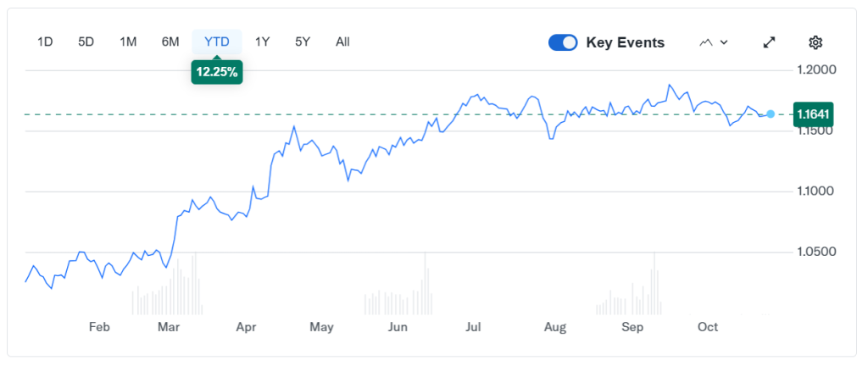Click the Key Events label text
Screen dimensions: 868x366
coord(625,42)
